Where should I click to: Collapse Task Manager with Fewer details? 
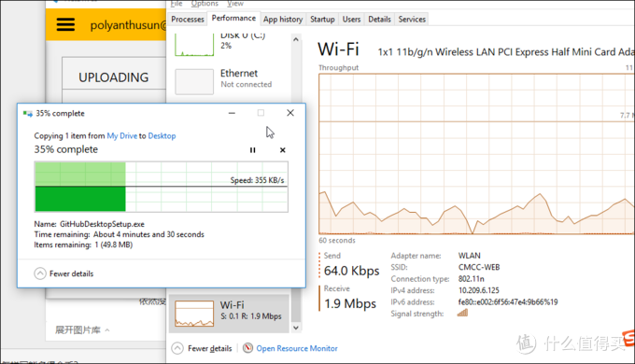tap(202, 348)
